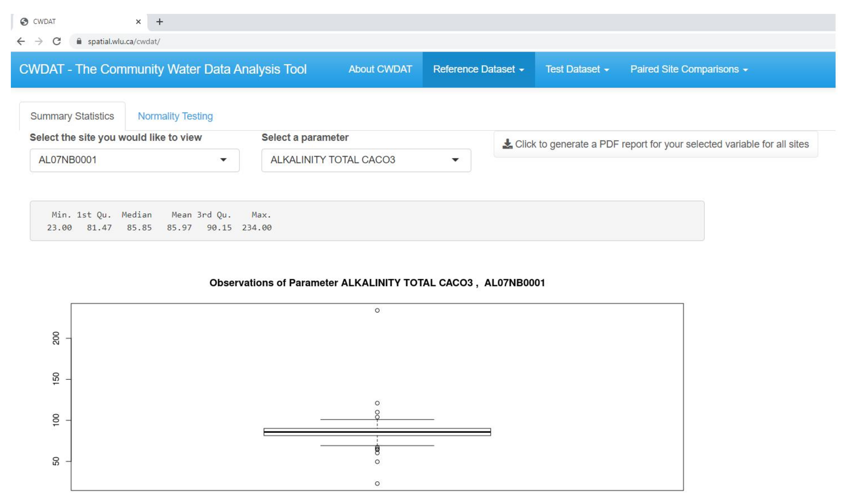Expand the Reference Dataset menu
This screenshot has height=504, width=848.
tap(478, 70)
